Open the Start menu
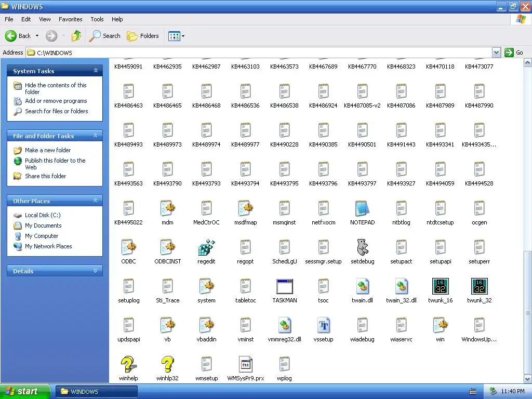The image size is (532, 399). [25, 392]
